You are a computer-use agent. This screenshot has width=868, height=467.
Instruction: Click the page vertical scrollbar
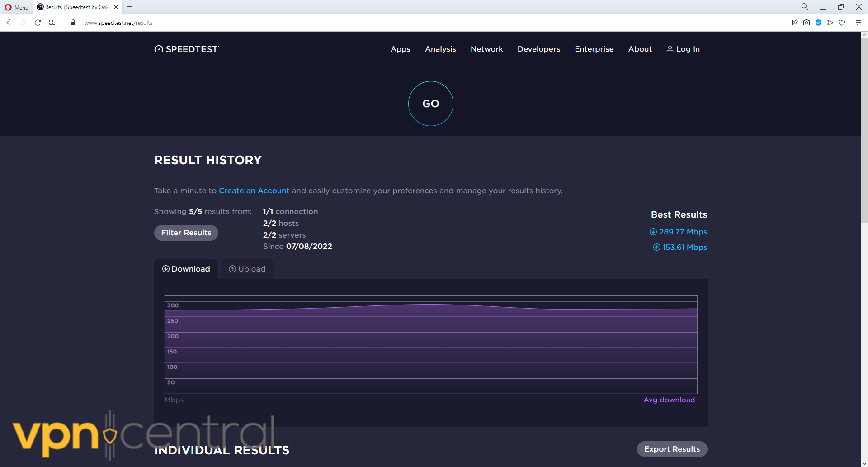click(x=864, y=136)
